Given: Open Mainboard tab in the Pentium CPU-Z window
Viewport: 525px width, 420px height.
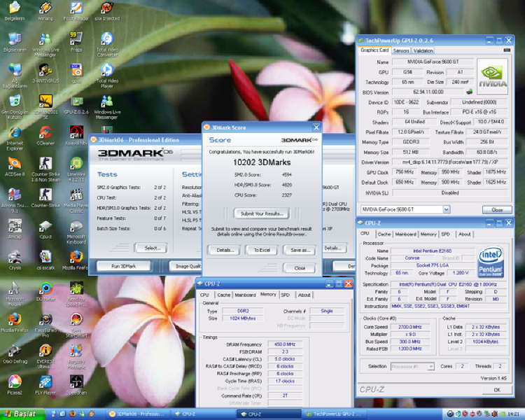Looking at the screenshot, I should [x=405, y=234].
